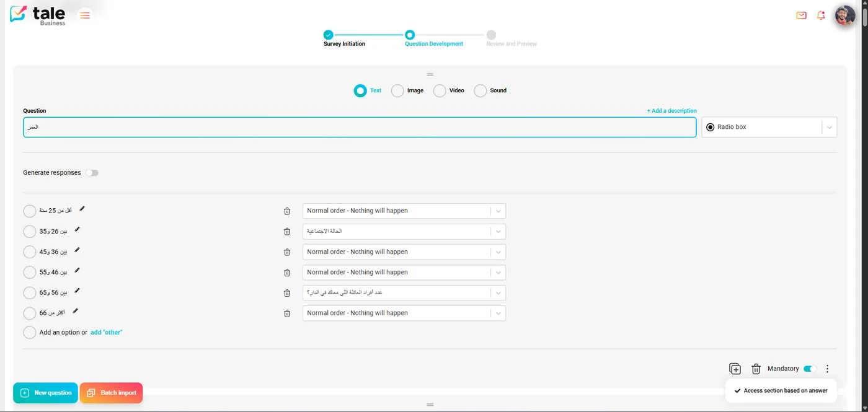
Task: Click inside the Question text field
Action: pyautogui.click(x=360, y=127)
